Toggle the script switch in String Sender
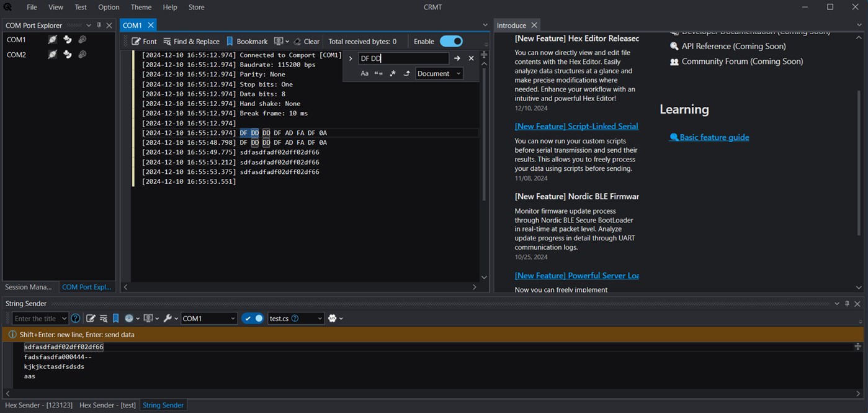Viewport: 868px width, 413px height. 253,319
